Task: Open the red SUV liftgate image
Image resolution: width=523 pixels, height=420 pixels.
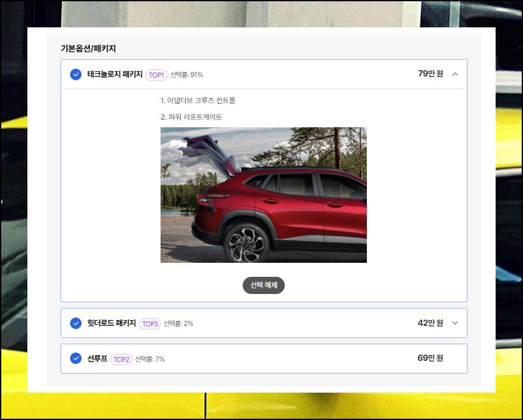Action: pos(264,195)
